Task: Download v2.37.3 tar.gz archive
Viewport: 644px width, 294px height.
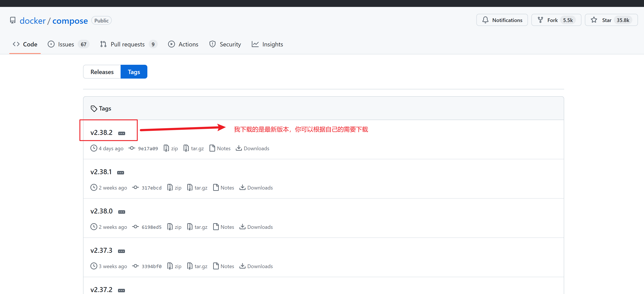Action: [197, 266]
